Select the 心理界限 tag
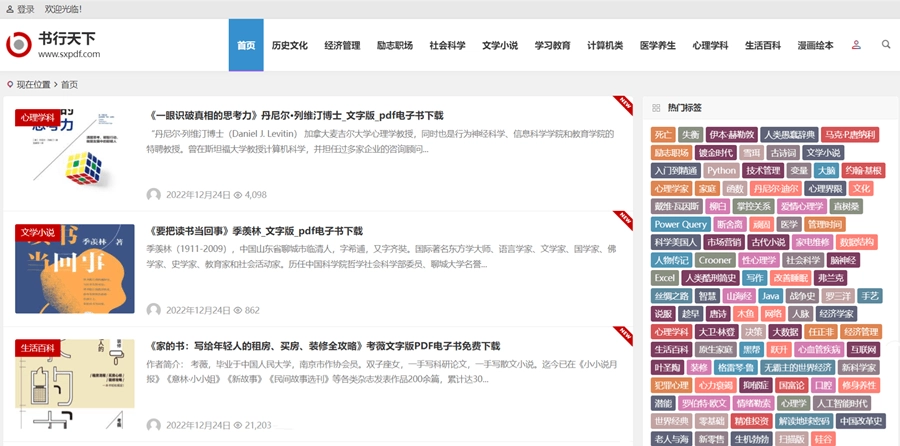The width and height of the screenshot is (900, 446). click(x=824, y=188)
